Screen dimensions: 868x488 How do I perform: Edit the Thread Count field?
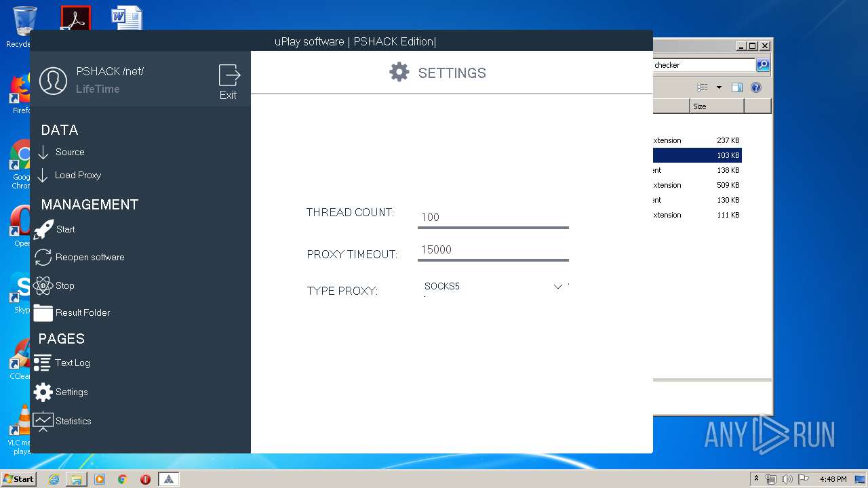pyautogui.click(x=493, y=217)
